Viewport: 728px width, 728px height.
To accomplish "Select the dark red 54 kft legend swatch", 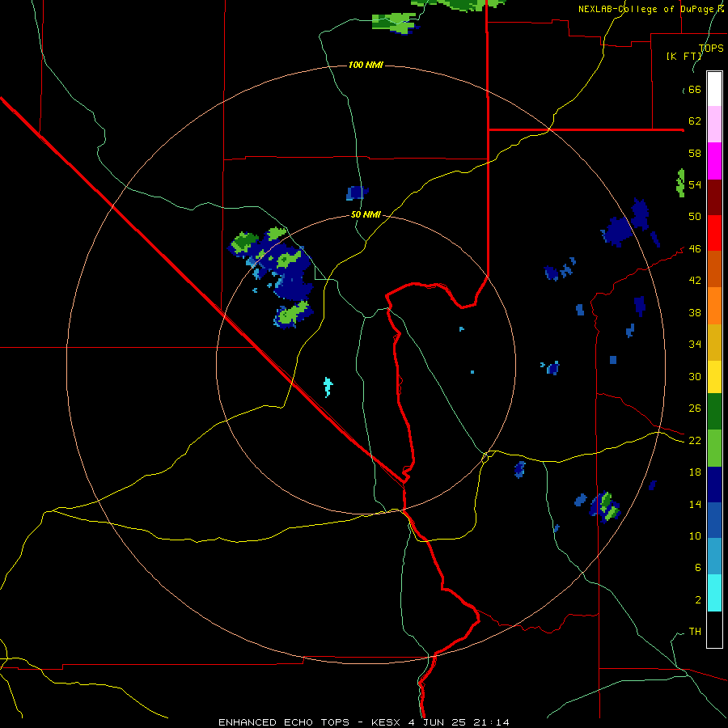I will tap(714, 197).
